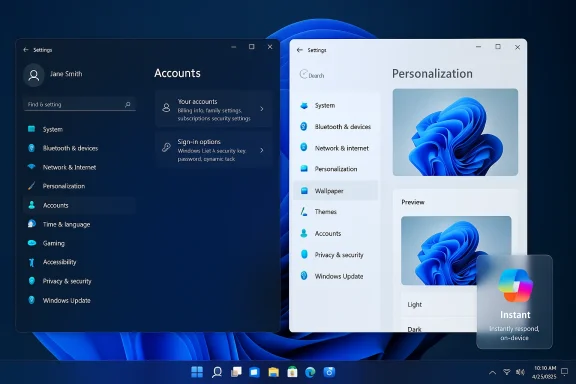
Task: Click the Gaming controller icon in dark sidebar
Action: [x=32, y=243]
